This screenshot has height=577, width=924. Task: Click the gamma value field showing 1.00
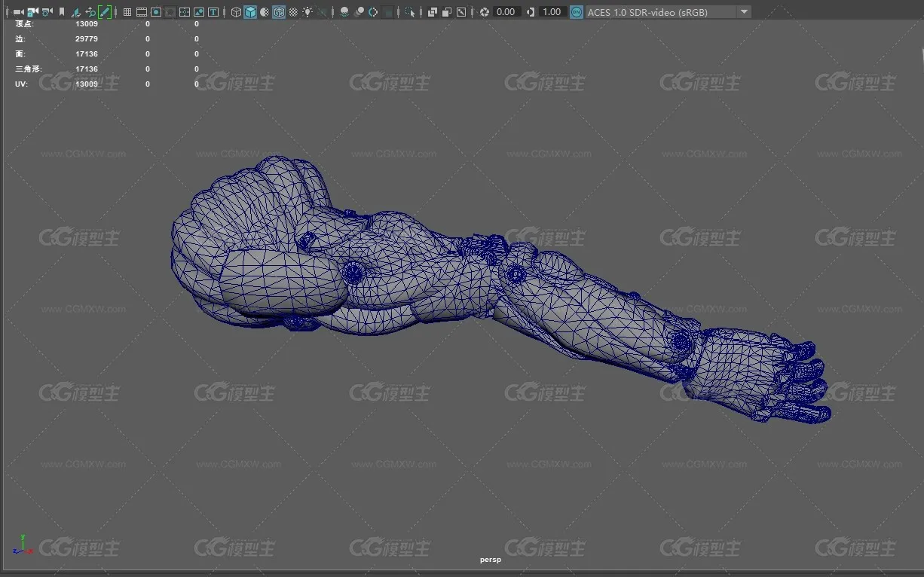click(553, 12)
